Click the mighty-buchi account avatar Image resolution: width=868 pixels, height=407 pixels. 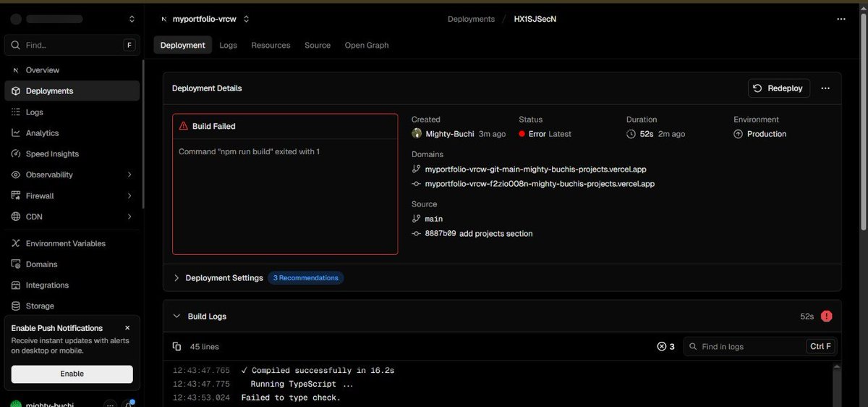coord(16,404)
